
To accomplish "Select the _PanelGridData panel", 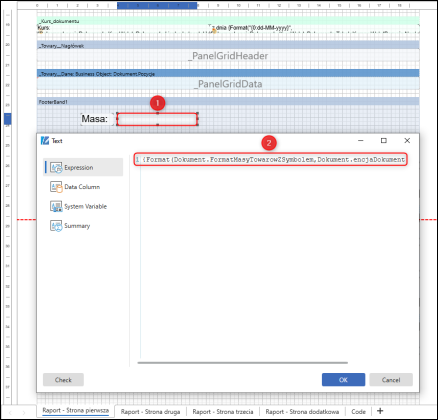I will click(228, 84).
